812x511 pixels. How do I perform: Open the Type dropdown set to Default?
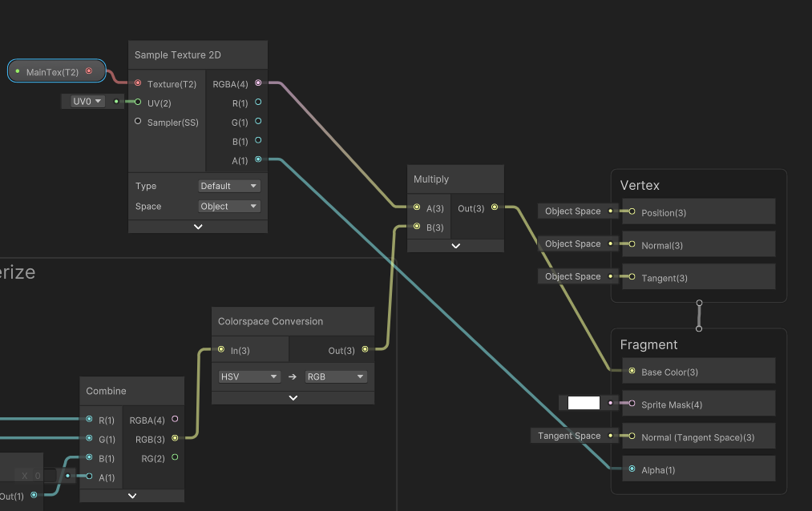point(229,186)
